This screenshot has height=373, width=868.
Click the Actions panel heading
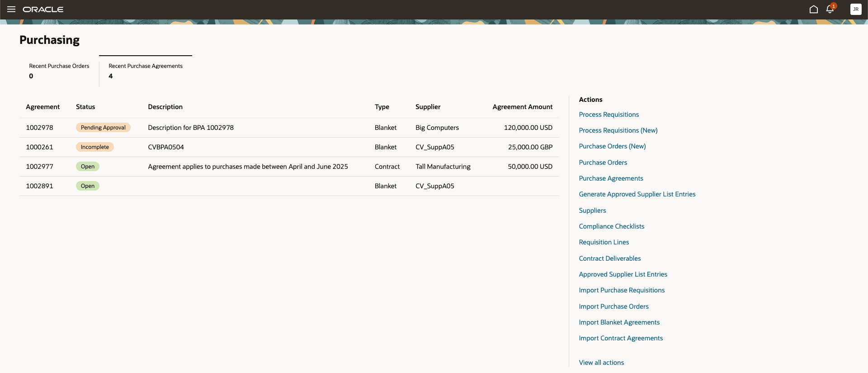tap(590, 100)
